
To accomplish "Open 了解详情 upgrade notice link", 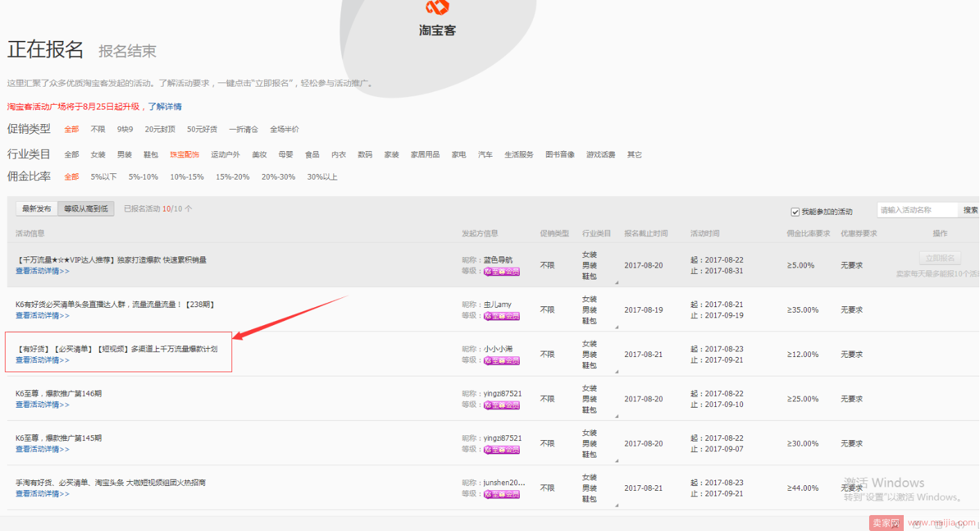I will point(165,107).
